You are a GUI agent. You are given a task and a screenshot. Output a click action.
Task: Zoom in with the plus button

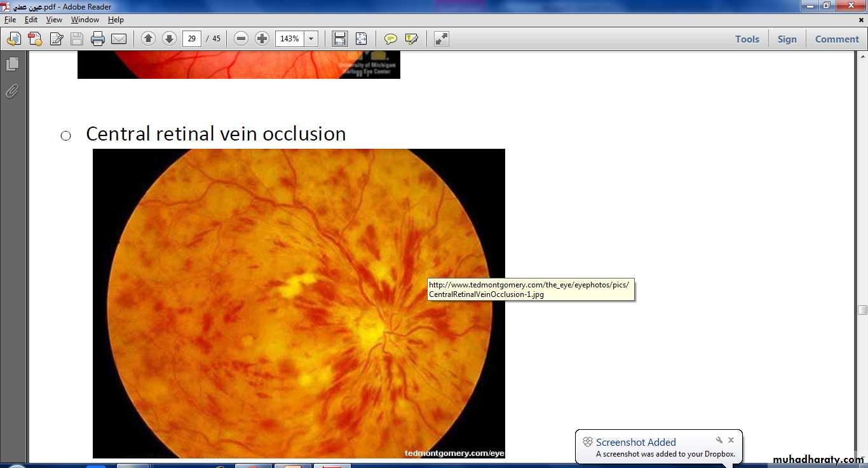pos(262,39)
